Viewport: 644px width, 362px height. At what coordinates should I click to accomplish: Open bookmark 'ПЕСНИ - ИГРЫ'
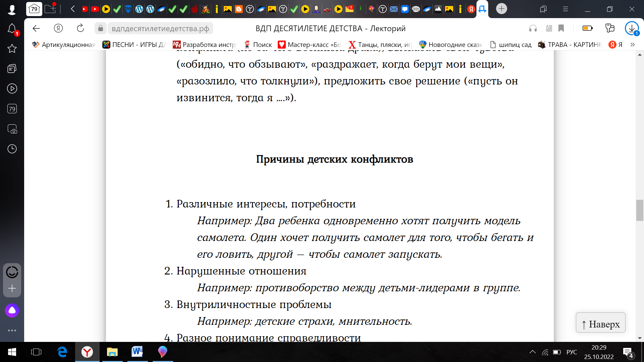pyautogui.click(x=134, y=45)
